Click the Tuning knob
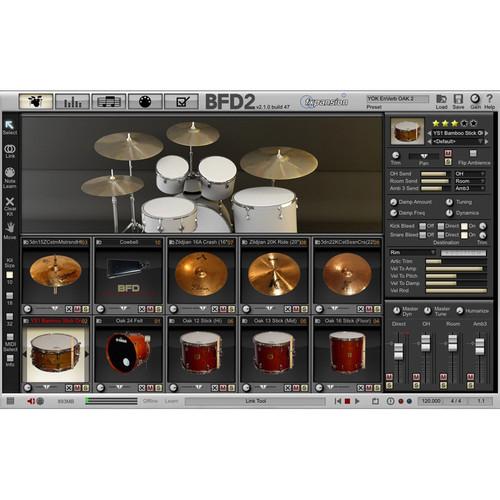The height and width of the screenshot is (500, 500). [x=449, y=202]
